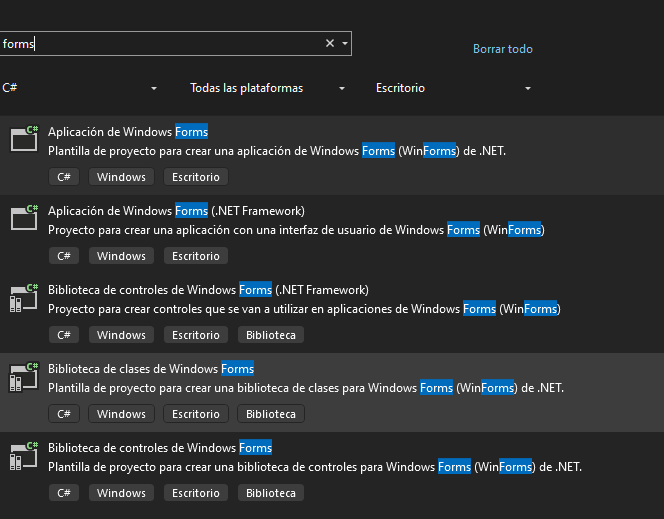664x519 pixels.
Task: Click Windows tag under Biblioteca de controles (.NET Framework)
Action: point(121,335)
